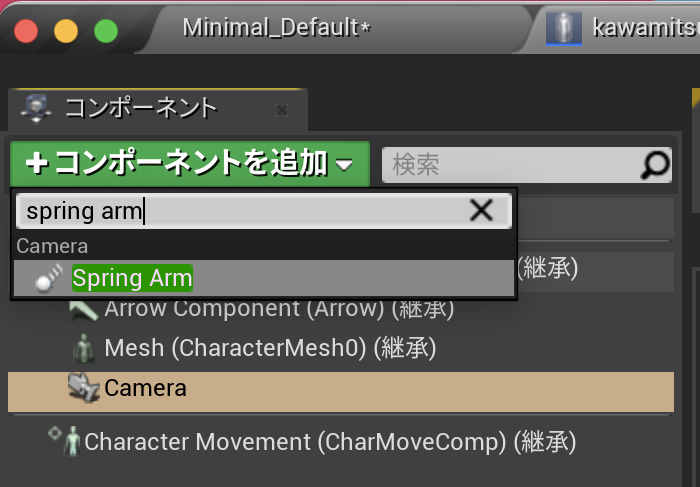Click inside the spring arm filter field

click(241, 211)
